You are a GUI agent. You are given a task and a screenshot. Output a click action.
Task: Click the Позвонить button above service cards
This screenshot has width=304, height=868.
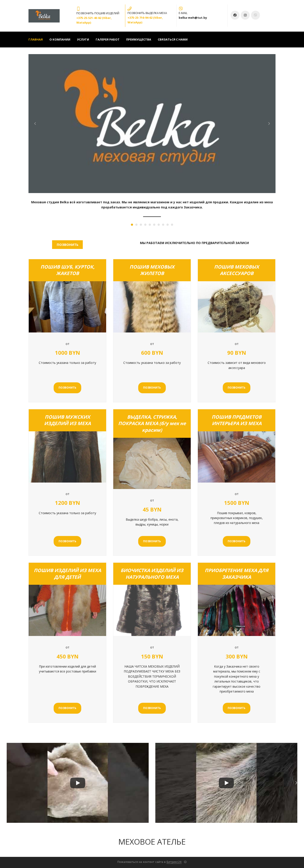click(67, 245)
